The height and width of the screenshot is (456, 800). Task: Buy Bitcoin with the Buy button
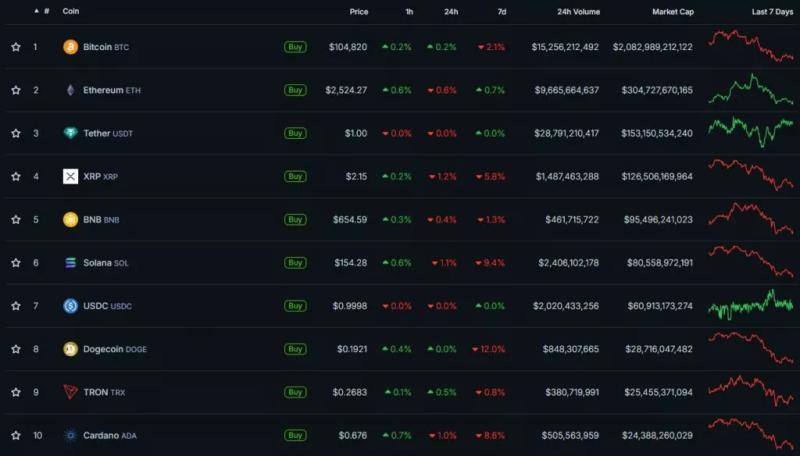(x=295, y=47)
